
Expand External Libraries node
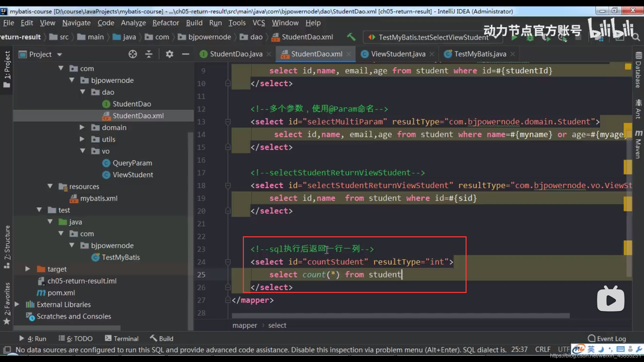(17, 304)
